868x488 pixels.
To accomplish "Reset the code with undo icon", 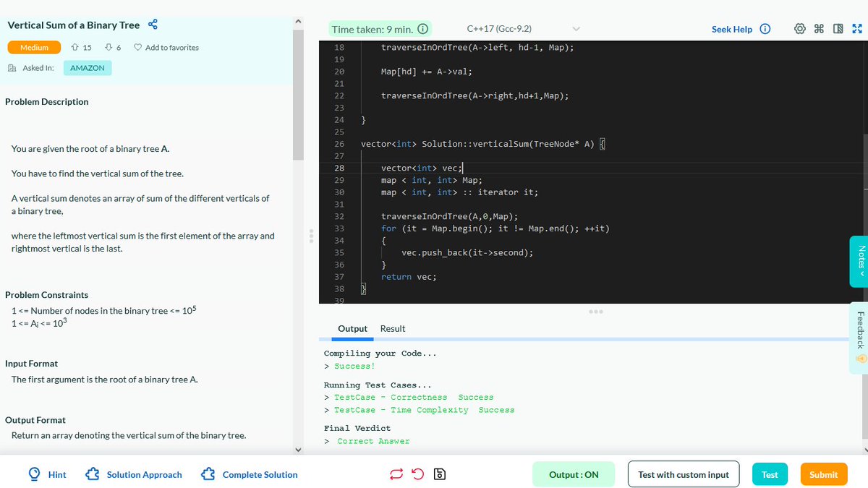I will 417,475.
